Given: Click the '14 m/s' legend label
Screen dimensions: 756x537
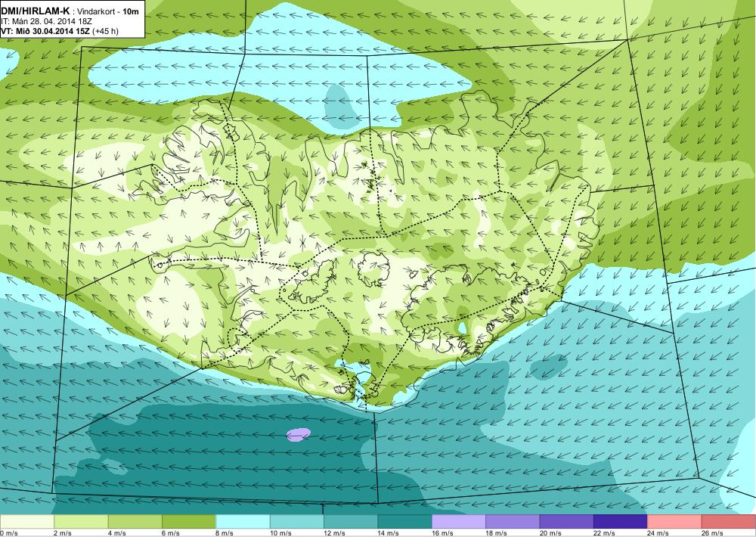Looking at the screenshot, I should (x=389, y=532).
